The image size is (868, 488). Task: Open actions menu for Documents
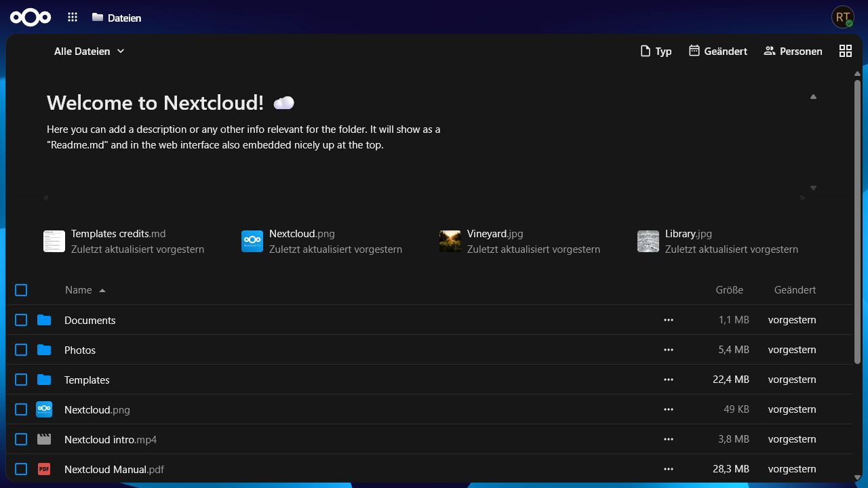[669, 320]
